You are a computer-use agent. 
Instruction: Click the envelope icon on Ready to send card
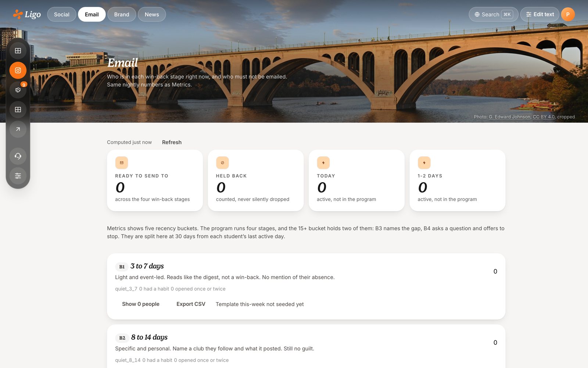(x=122, y=163)
